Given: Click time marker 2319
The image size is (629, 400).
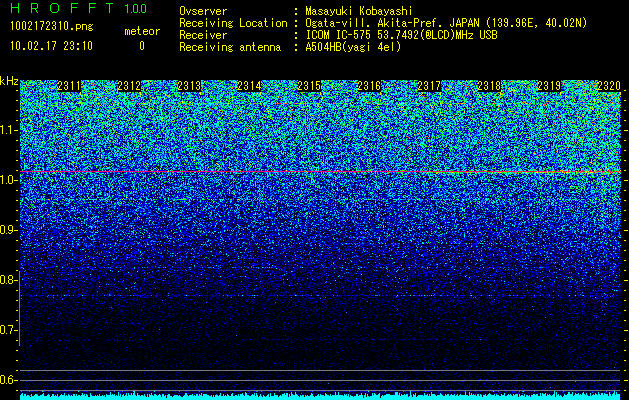Looking at the screenshot, I should pos(549,86).
